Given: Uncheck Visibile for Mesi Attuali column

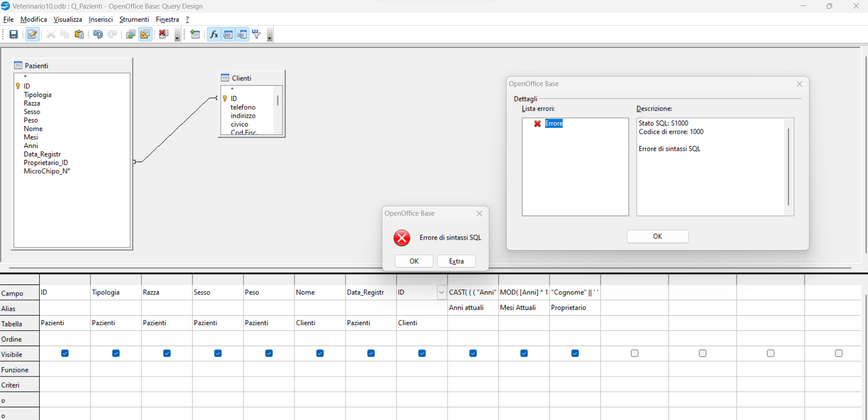Looking at the screenshot, I should point(524,353).
